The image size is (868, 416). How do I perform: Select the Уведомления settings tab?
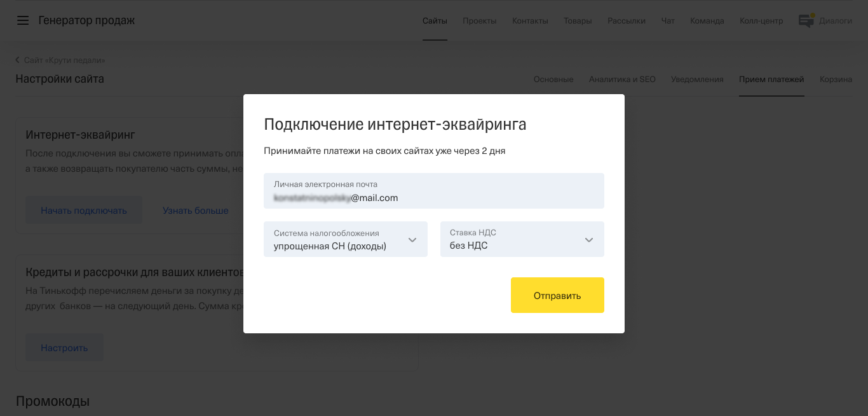pyautogui.click(x=697, y=80)
